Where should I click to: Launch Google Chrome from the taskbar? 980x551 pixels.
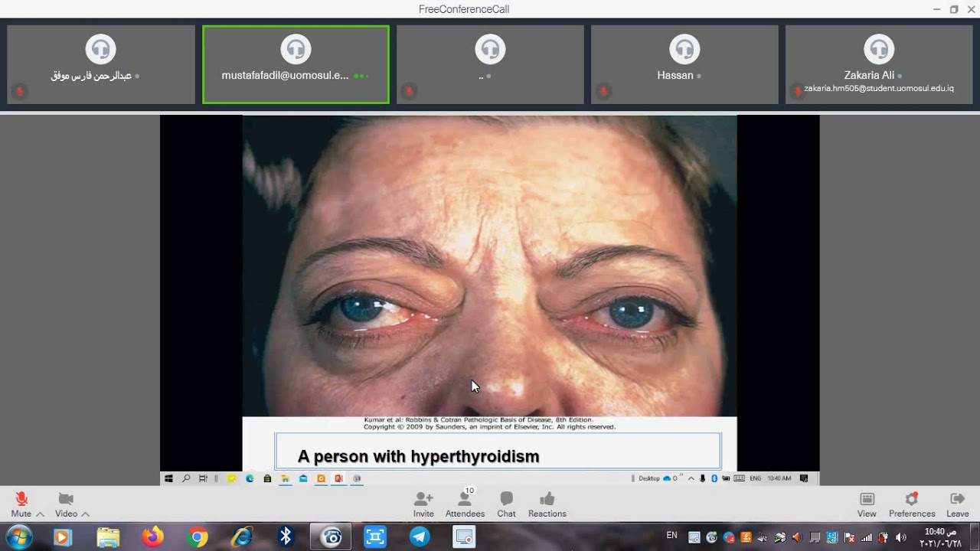click(197, 537)
